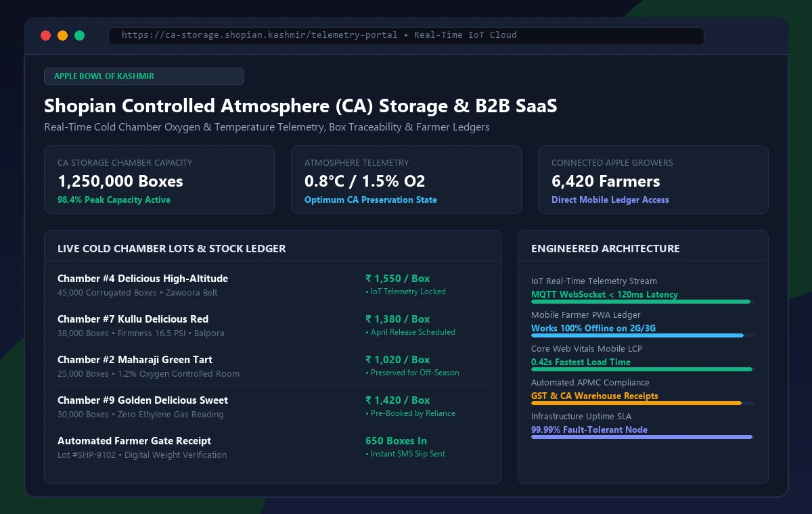This screenshot has width=812, height=514.
Task: Click the IoT Telemetry Locked status
Action: [405, 291]
